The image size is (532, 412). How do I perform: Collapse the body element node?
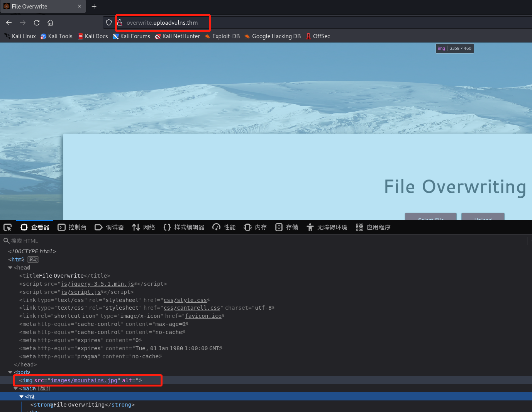tap(10, 372)
